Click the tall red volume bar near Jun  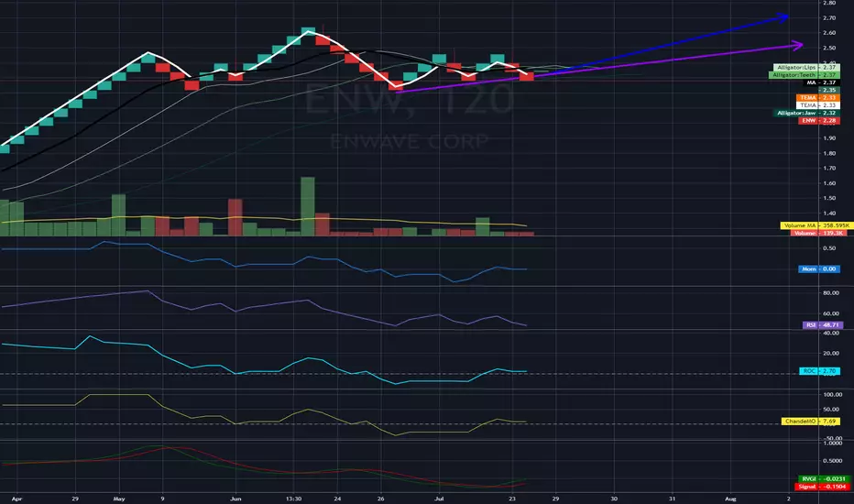tap(235, 217)
